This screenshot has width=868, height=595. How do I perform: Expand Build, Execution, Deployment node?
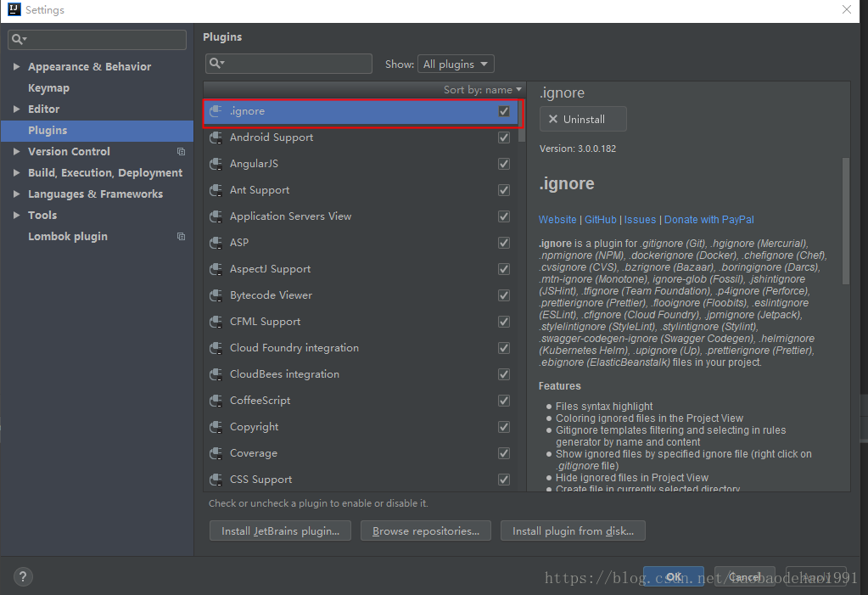(17, 173)
